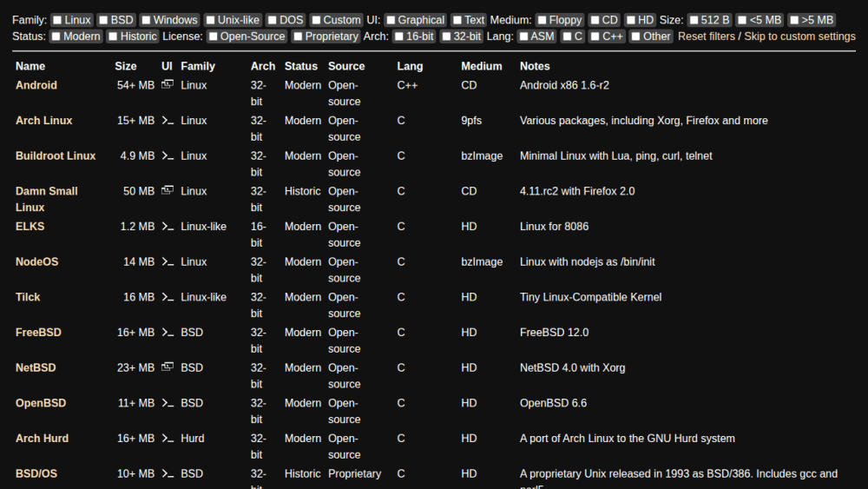Click the Name column header
Image resolution: width=868 pixels, height=489 pixels.
click(x=30, y=67)
